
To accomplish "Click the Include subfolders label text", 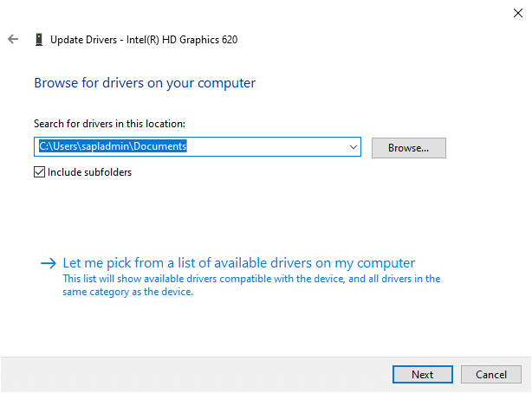I will click(x=90, y=172).
